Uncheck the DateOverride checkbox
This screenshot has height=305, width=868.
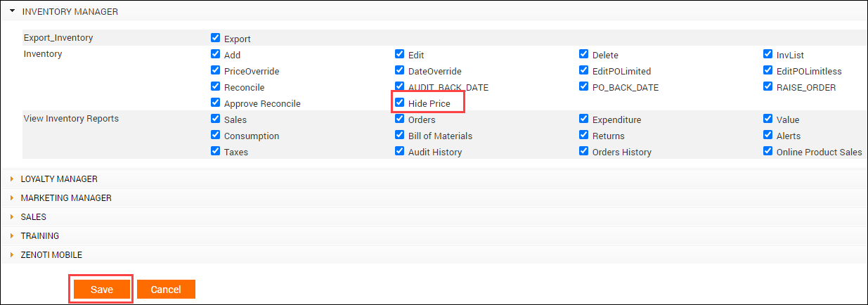point(400,70)
